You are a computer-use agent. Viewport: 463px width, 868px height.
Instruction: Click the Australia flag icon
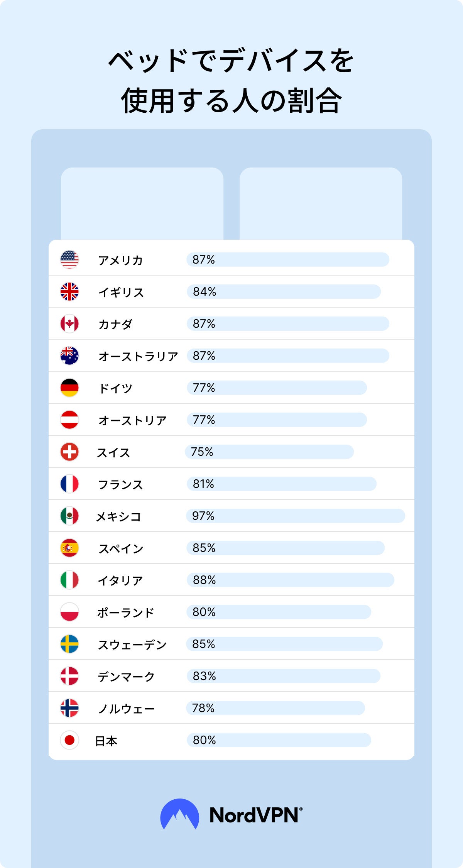point(69,355)
